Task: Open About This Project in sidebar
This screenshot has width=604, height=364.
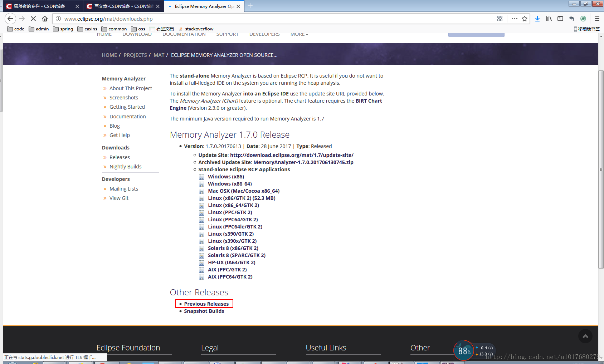Action: pos(131,88)
